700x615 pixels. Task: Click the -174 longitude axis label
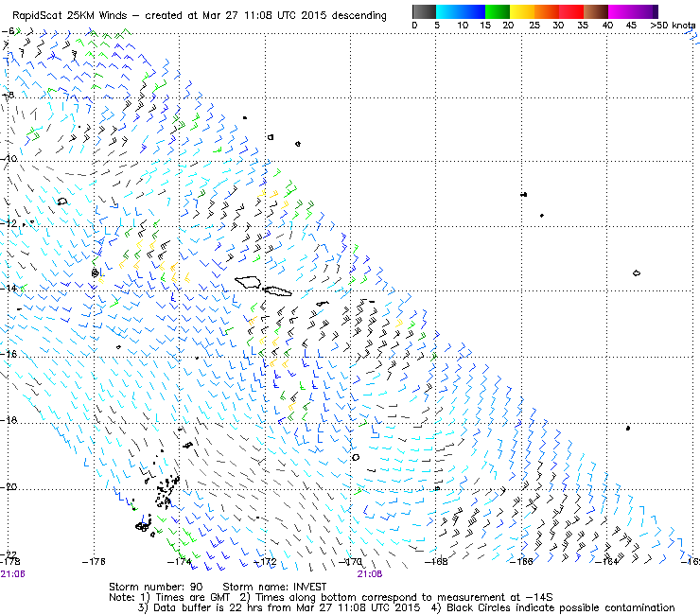pyautogui.click(x=179, y=561)
